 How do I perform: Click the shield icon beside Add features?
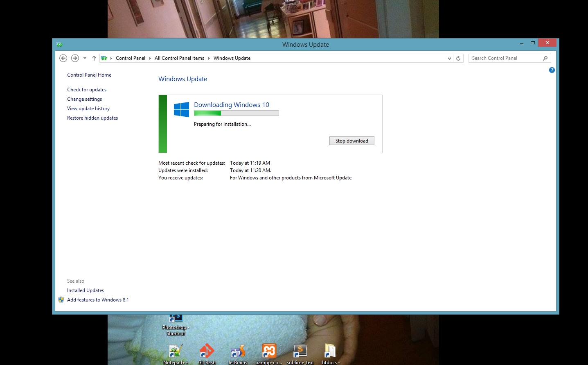pos(61,300)
